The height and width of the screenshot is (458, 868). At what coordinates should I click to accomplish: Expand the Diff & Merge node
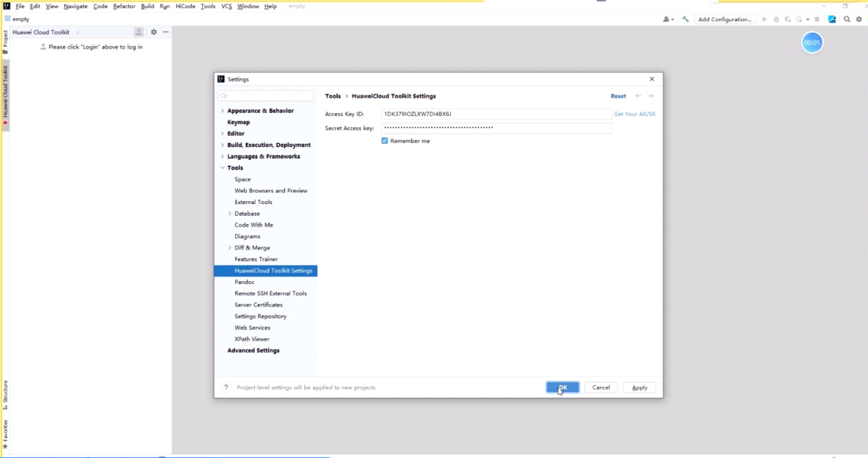(x=230, y=248)
